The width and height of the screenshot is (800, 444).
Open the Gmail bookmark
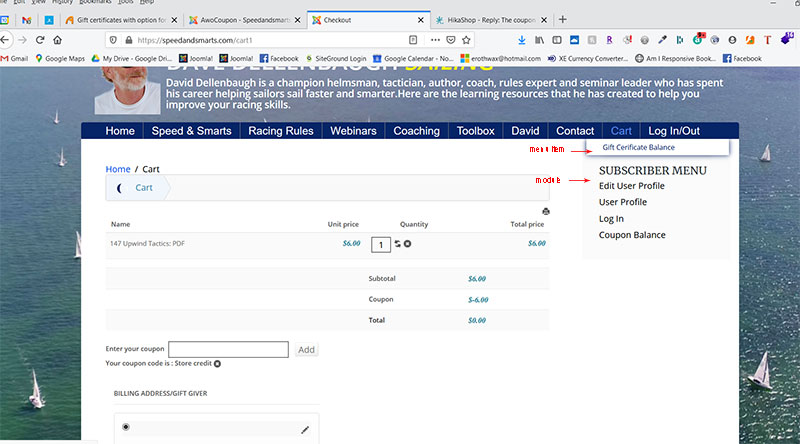(x=14, y=59)
